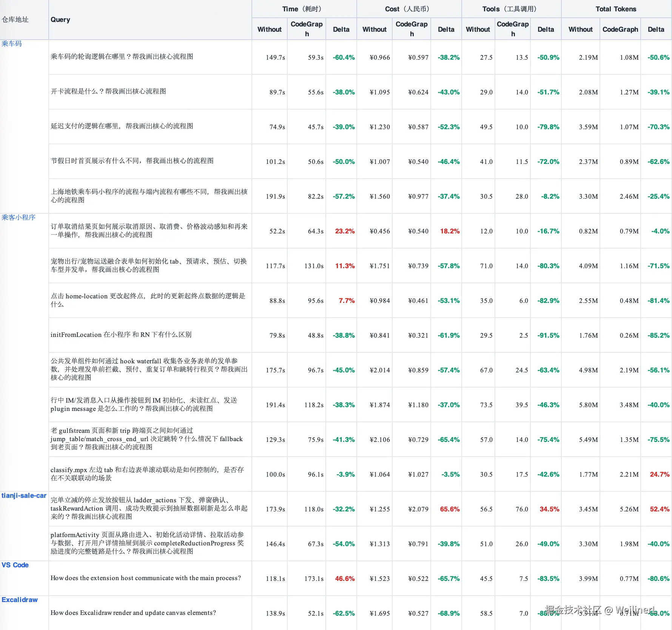Click time value 149.7s
Screen dimensions: 672x630
[x=275, y=57]
